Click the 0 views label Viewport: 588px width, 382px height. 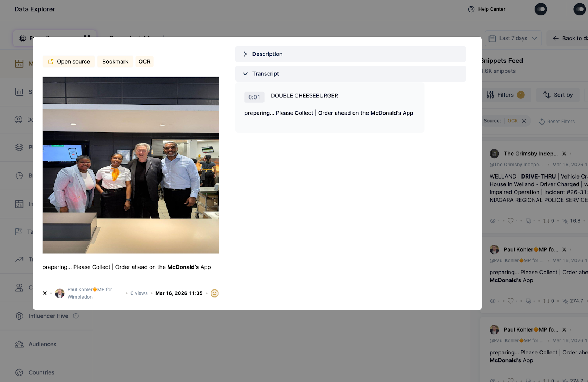tap(139, 293)
